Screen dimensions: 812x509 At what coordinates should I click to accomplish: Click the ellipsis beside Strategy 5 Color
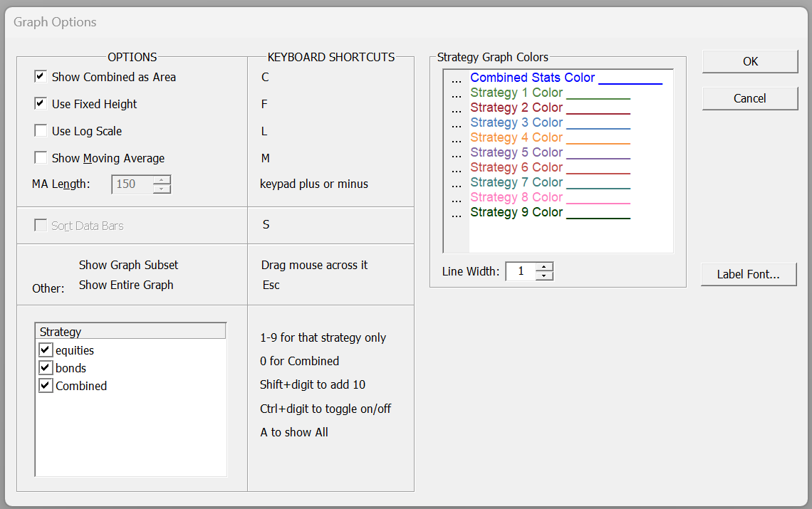[457, 154]
